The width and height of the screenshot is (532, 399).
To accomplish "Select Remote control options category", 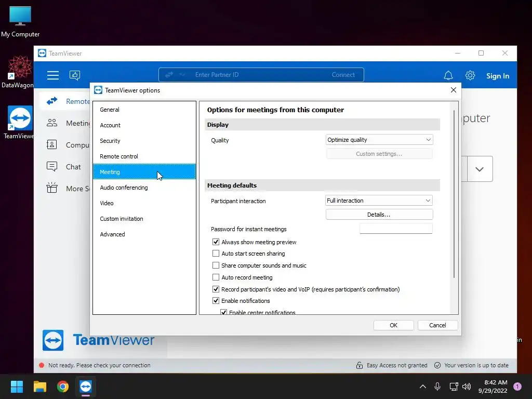I will pyautogui.click(x=144, y=156).
